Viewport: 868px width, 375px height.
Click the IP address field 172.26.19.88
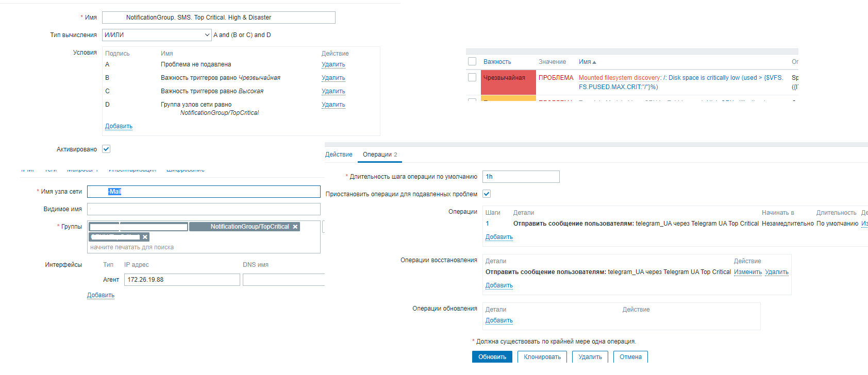pos(182,280)
